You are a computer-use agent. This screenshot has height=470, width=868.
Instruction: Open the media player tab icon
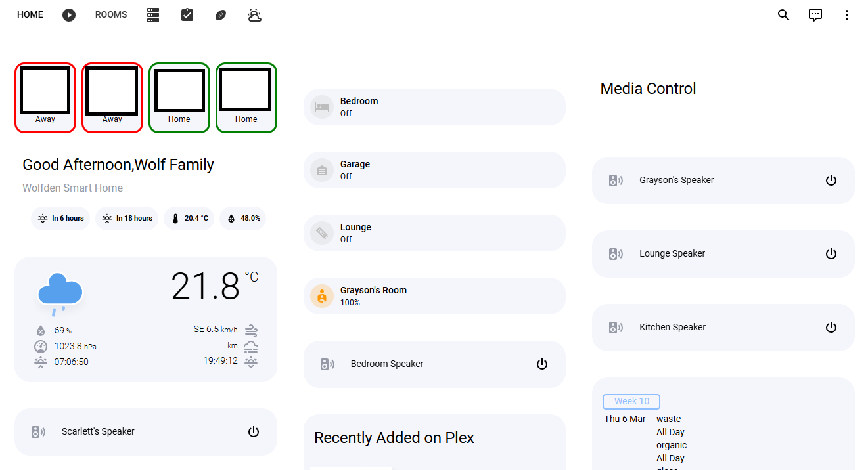[69, 15]
